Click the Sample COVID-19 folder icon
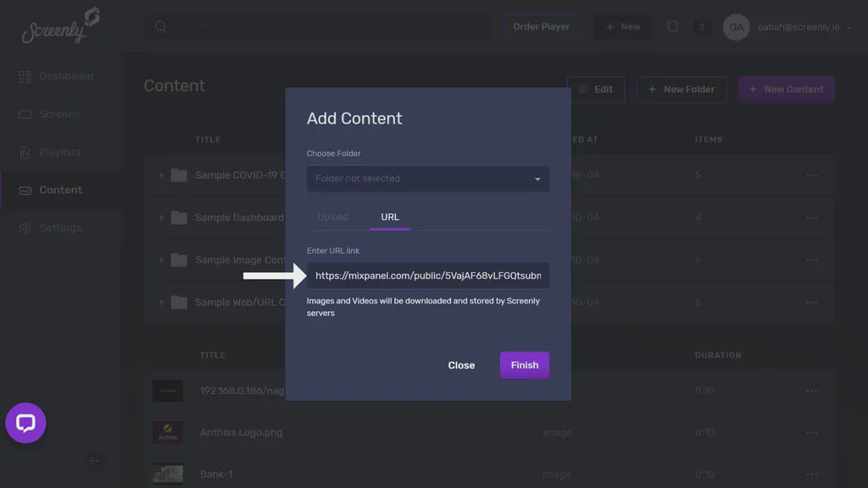The width and height of the screenshot is (868, 488). pos(178,175)
